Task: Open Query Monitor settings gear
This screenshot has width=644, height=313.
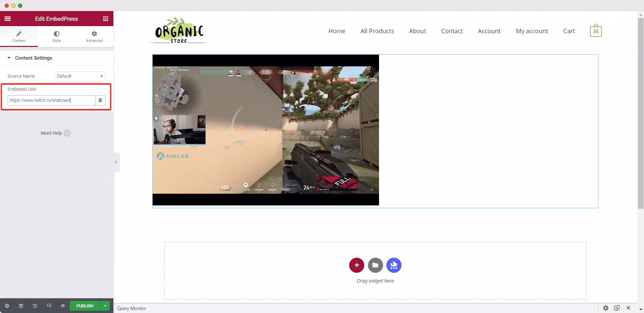Action: (x=606, y=308)
